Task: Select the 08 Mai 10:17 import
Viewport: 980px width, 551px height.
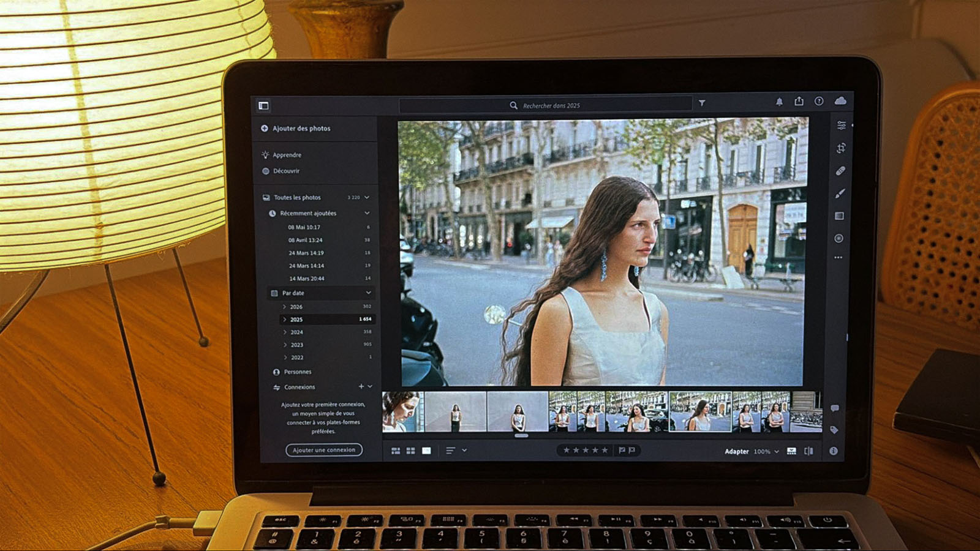Action: point(329,227)
